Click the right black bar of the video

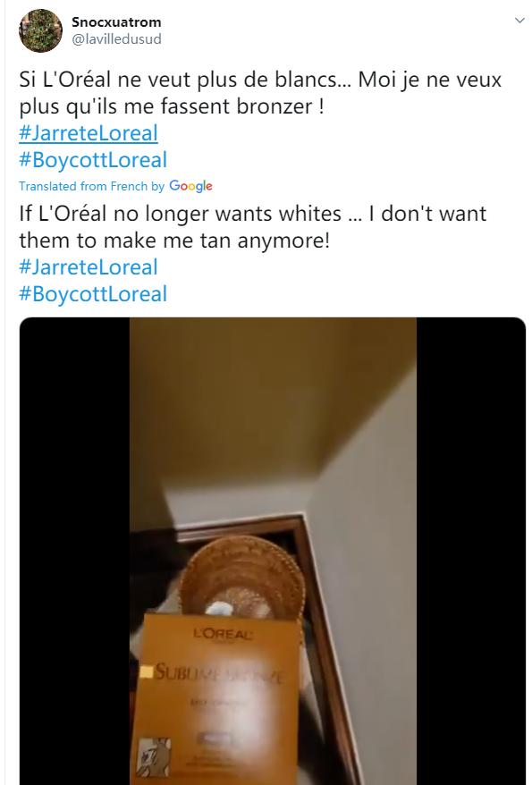(x=471, y=551)
